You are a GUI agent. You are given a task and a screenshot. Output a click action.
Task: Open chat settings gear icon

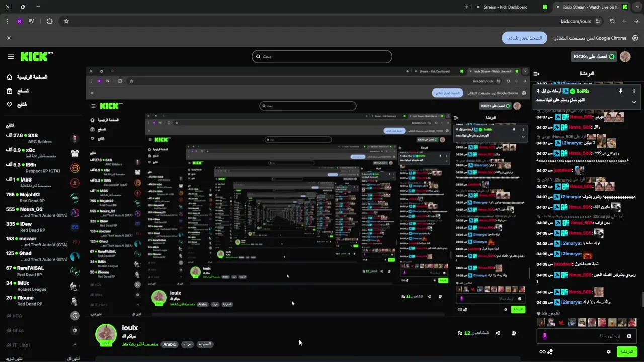pos(609,352)
